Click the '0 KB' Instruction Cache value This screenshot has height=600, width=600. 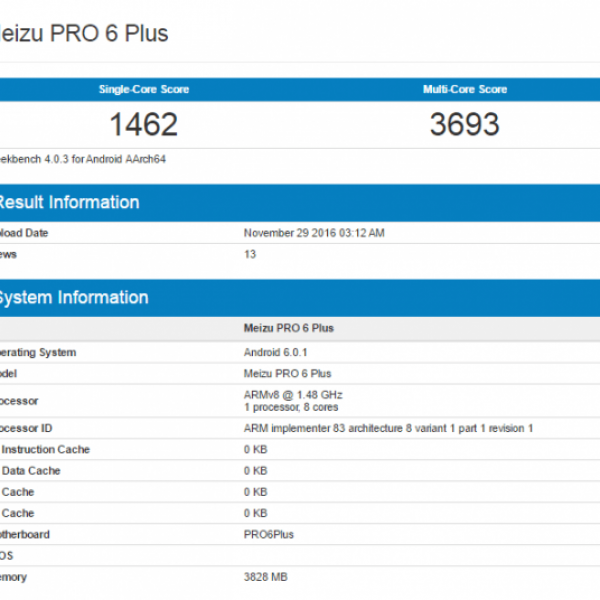pos(256,450)
